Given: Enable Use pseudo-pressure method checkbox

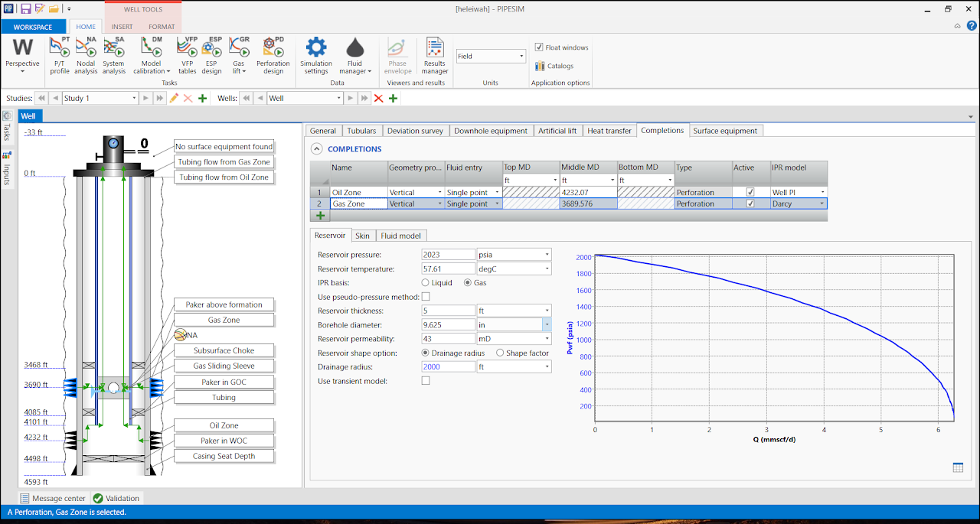Looking at the screenshot, I should (426, 297).
